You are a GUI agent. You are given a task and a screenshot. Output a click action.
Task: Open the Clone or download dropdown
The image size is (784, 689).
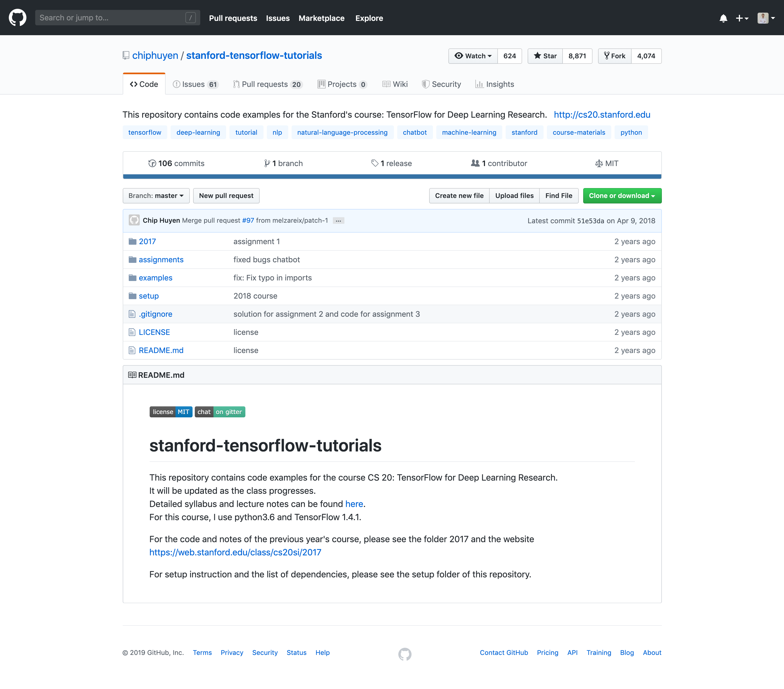(x=622, y=195)
